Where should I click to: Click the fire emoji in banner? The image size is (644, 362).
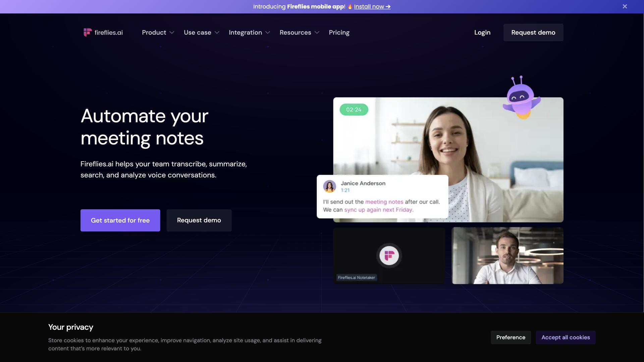(x=350, y=6)
